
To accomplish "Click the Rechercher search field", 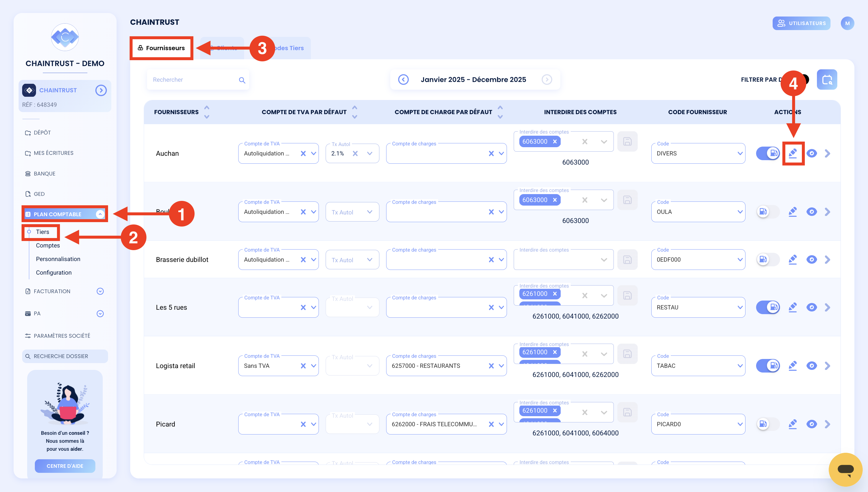I will [x=198, y=80].
